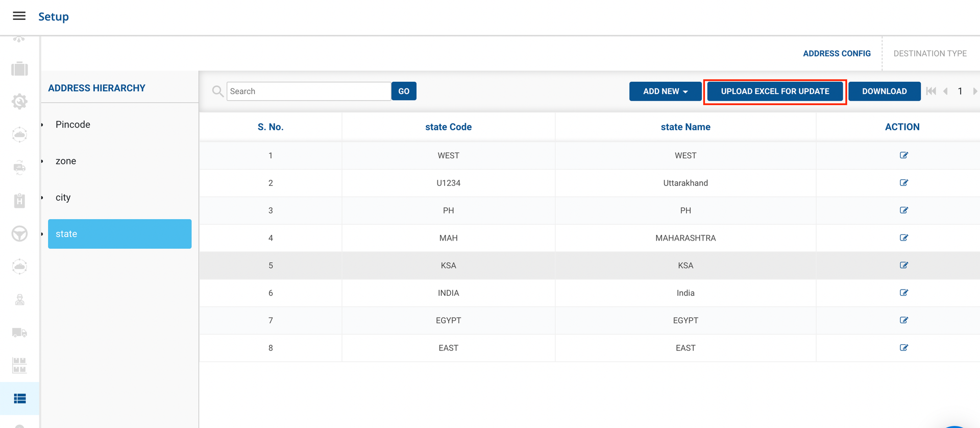This screenshot has height=428, width=980.
Task: Open the warehouse boxes sidebar icon
Action: [x=19, y=365]
